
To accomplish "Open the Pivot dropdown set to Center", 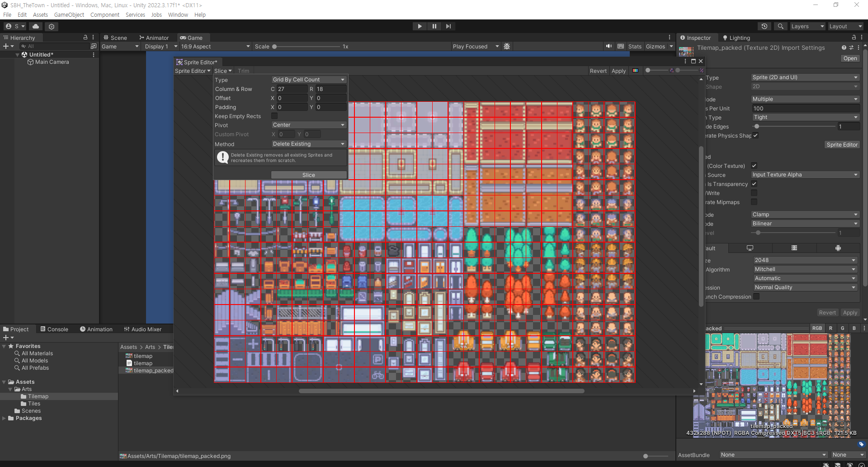I will (x=309, y=125).
